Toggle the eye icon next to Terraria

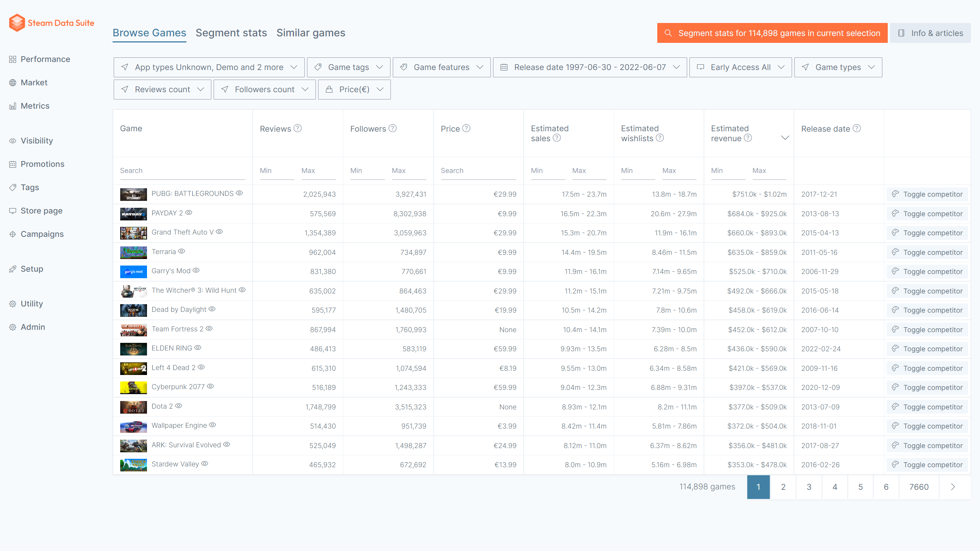pyautogui.click(x=182, y=251)
